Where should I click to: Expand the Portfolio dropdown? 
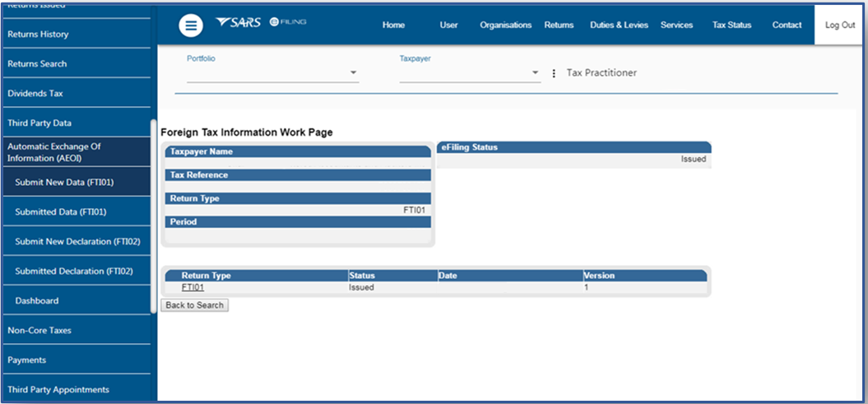(354, 73)
